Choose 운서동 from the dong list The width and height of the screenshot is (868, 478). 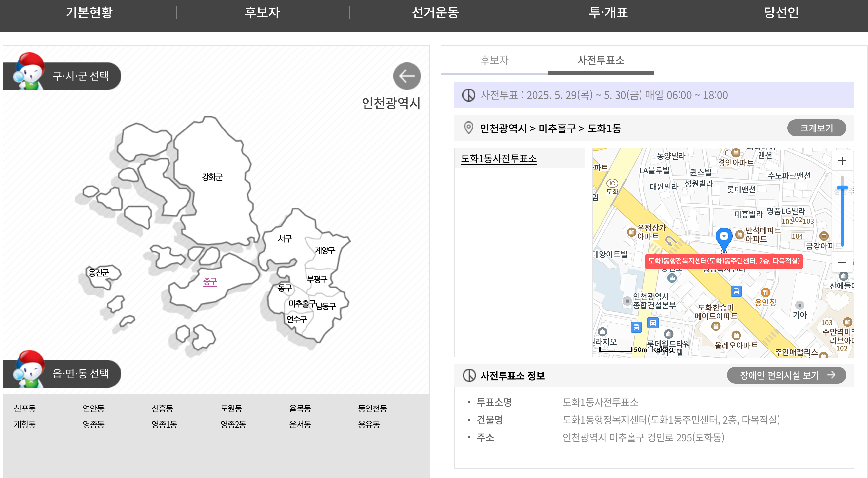tap(300, 424)
